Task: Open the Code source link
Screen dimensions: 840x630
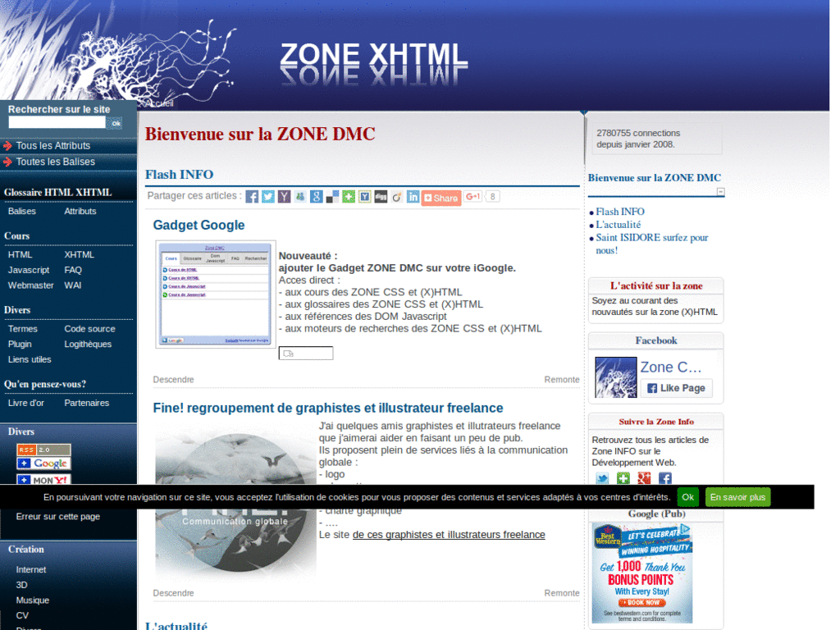Action: coord(89,328)
